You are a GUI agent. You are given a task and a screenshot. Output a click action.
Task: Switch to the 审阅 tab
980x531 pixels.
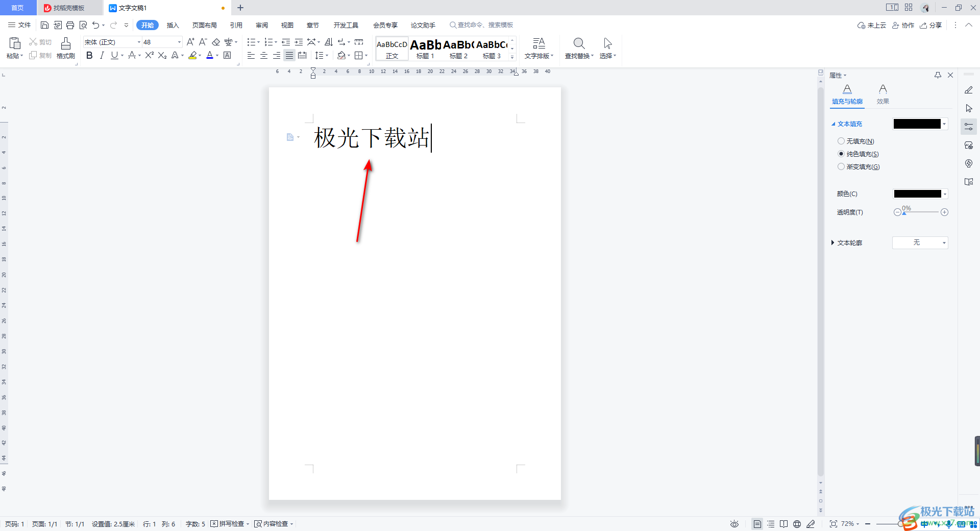[x=262, y=25]
